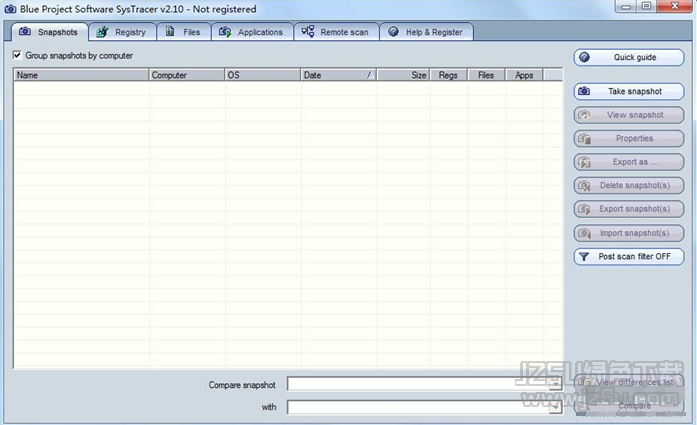Click Import snapshot(s) button

click(x=629, y=233)
